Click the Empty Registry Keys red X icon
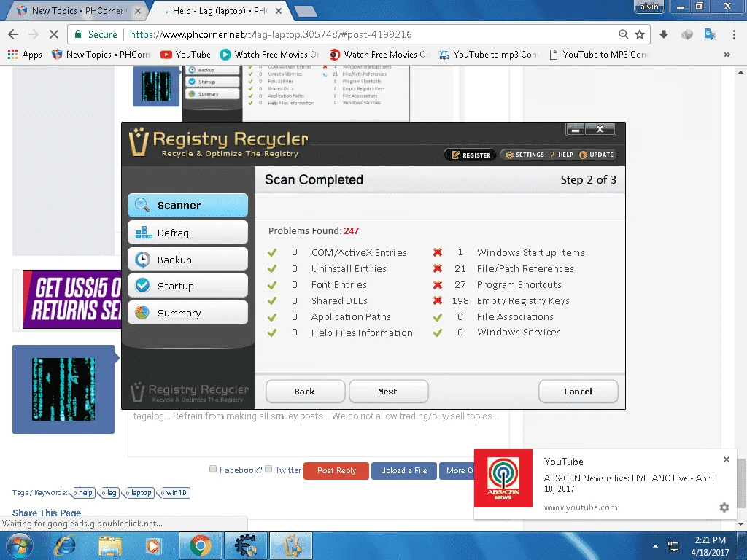747x560 pixels. coord(438,300)
